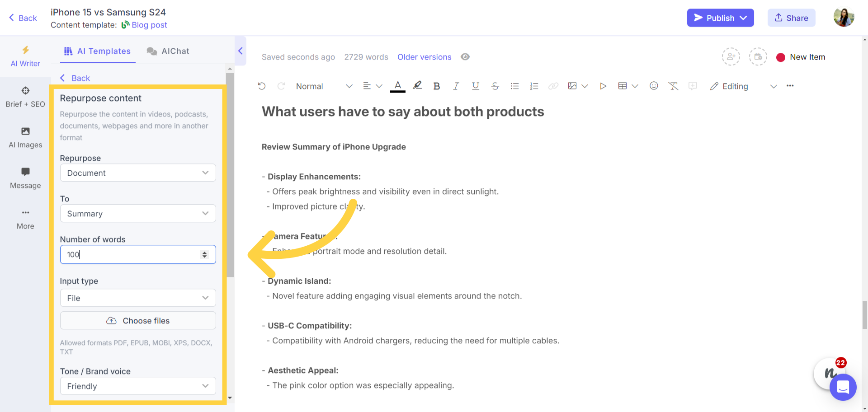Adjust the number of words stepper
The image size is (868, 412).
coord(204,254)
